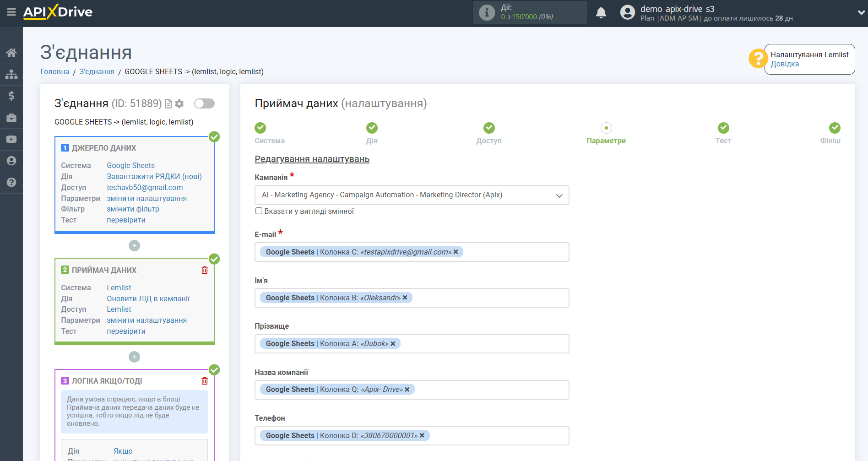Go to the Тест step
This screenshot has width=868, height=461.
[x=723, y=128]
